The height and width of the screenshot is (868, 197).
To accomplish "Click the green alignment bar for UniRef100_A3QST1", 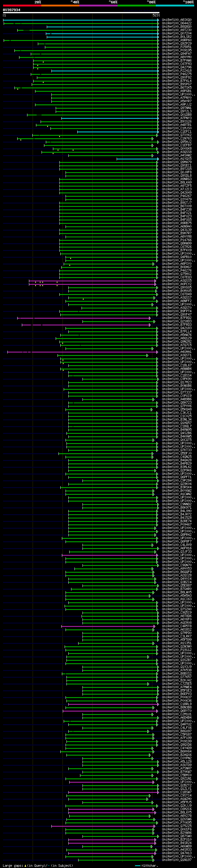I will click(103, 355).
